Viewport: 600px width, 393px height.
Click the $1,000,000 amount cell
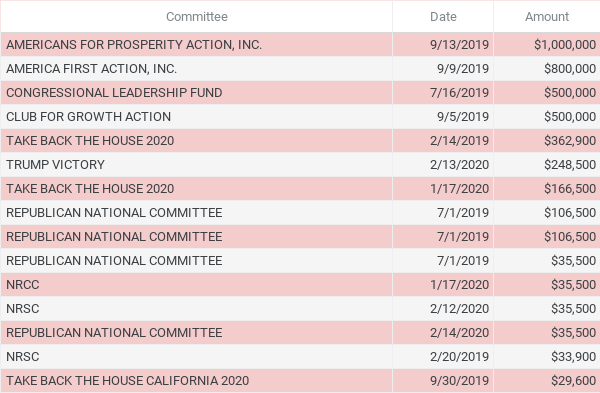pyautogui.click(x=547, y=45)
